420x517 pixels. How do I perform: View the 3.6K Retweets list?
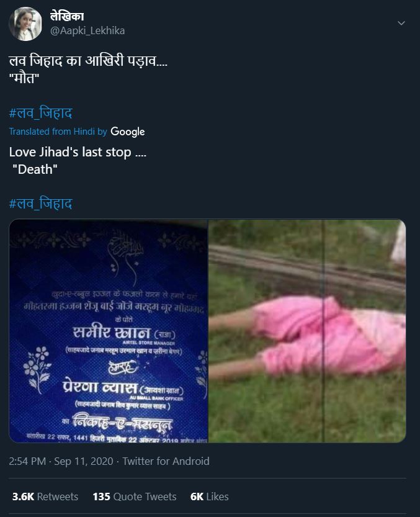45,497
